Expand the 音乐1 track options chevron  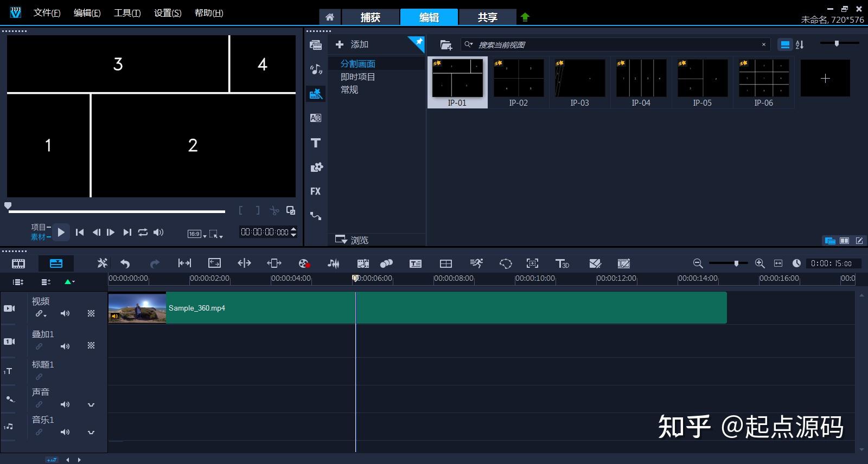click(x=91, y=432)
